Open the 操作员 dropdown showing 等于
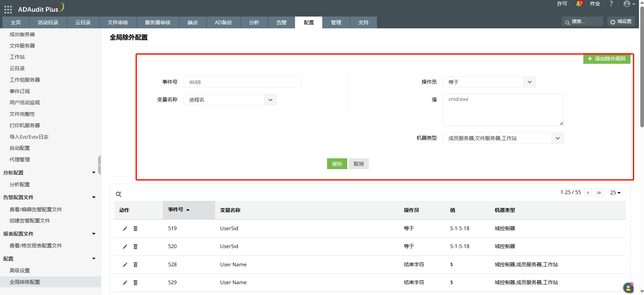Viewport: 644px width, 295px height. pos(489,82)
